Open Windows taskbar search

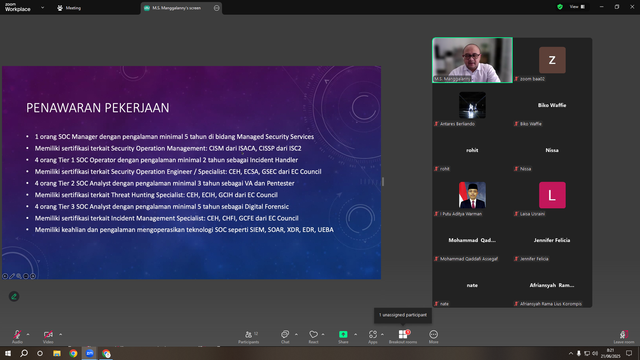tap(24, 353)
